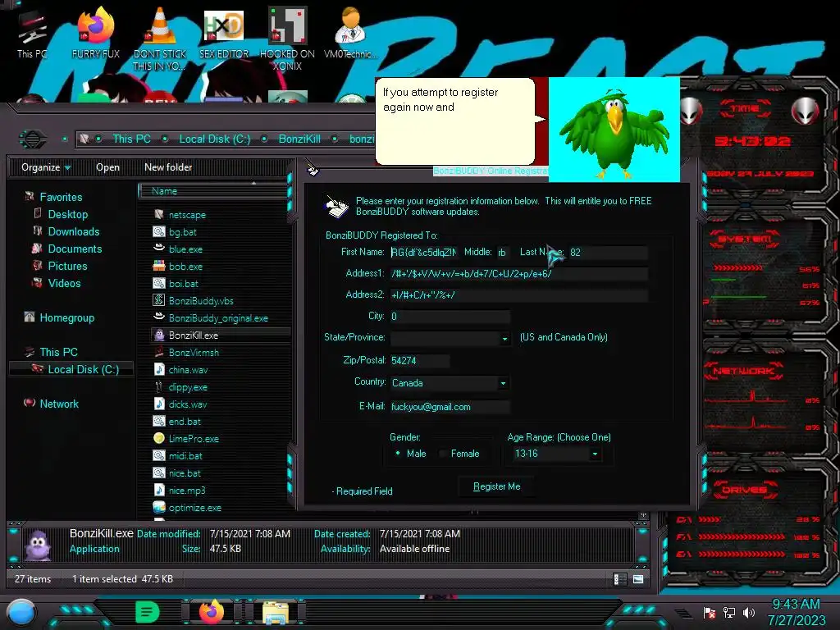This screenshot has width=840, height=630.
Task: Select Pictures in navigation pane
Action: tap(67, 266)
